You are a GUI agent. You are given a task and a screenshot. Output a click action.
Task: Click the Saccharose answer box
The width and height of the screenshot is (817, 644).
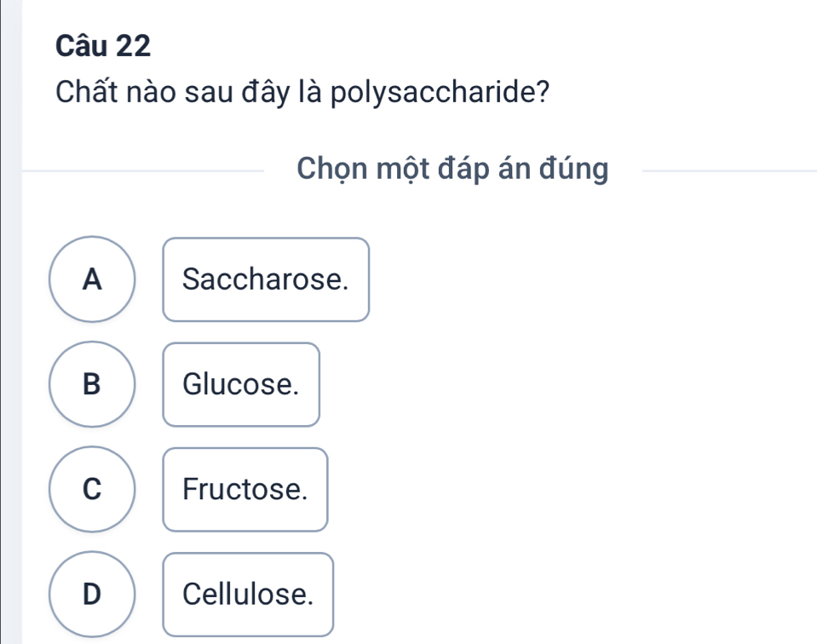point(266,279)
